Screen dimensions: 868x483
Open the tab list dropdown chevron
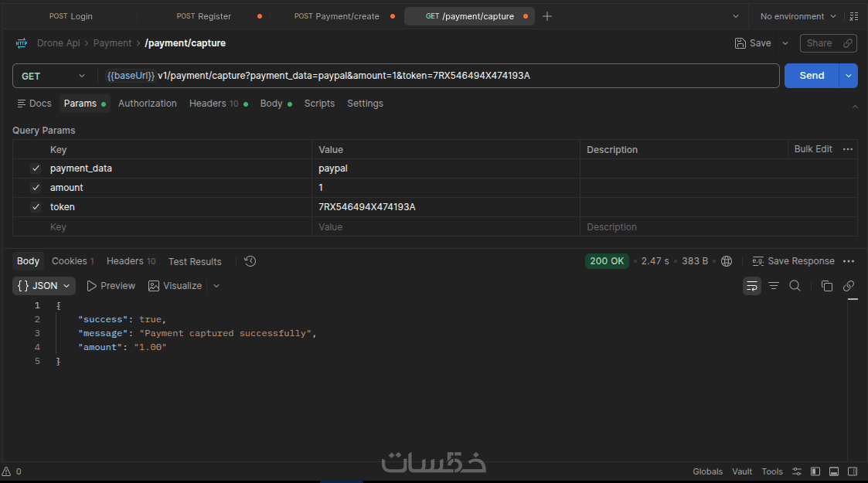click(x=736, y=16)
